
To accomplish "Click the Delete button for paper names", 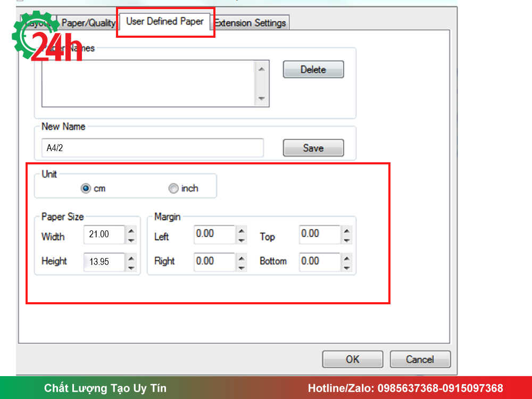I will (x=313, y=70).
